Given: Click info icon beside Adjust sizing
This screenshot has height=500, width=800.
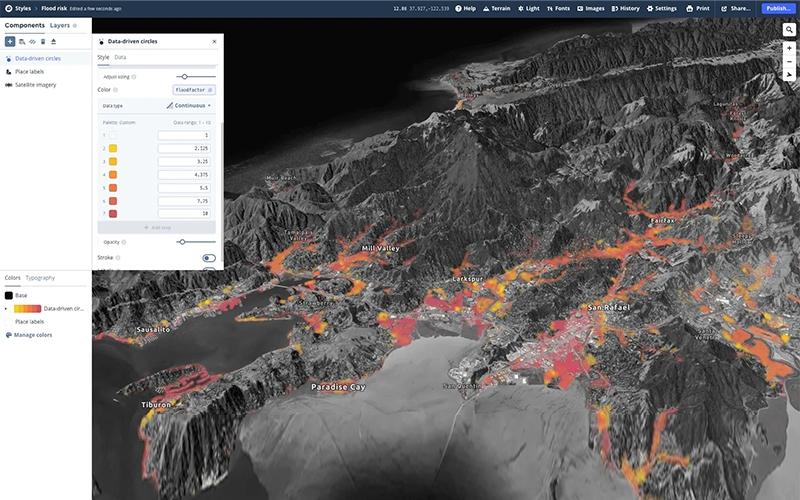Looking at the screenshot, I should click(x=134, y=77).
